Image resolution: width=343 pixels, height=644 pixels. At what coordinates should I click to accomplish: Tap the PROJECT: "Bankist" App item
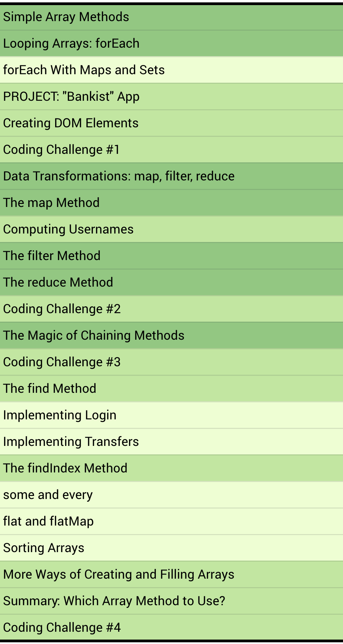[x=71, y=97]
